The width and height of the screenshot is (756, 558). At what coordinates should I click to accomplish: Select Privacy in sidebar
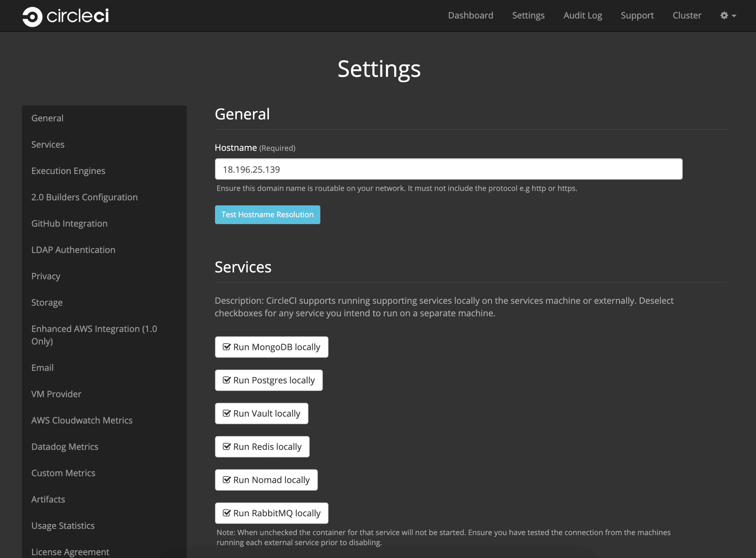46,276
